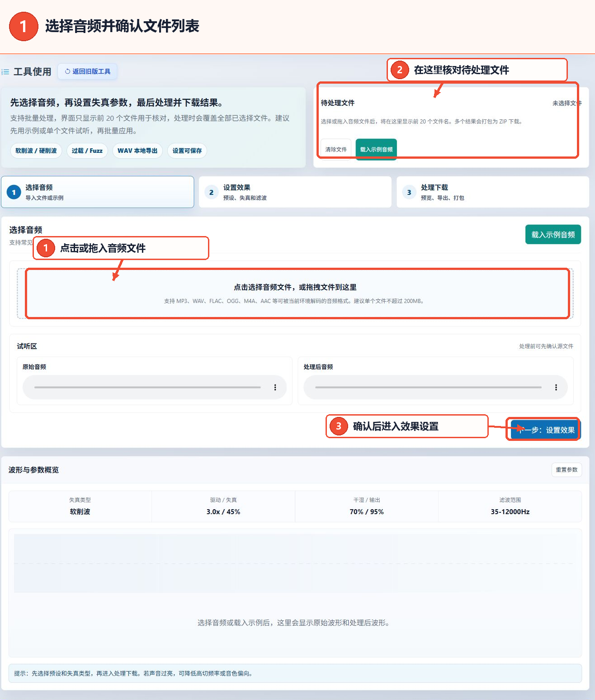The width and height of the screenshot is (595, 700).
Task: Click the 35-12000Hz filter range value
Action: (x=510, y=511)
